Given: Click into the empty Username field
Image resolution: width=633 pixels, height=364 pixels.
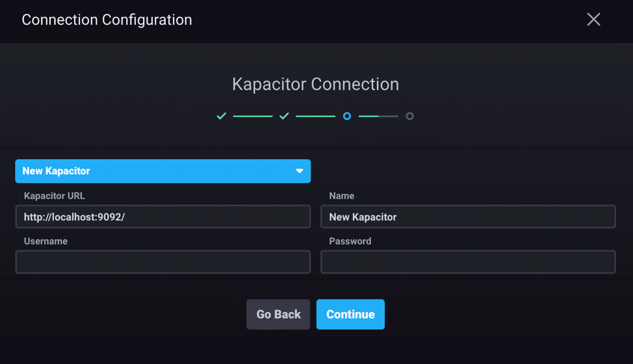Looking at the screenshot, I should [162, 263].
